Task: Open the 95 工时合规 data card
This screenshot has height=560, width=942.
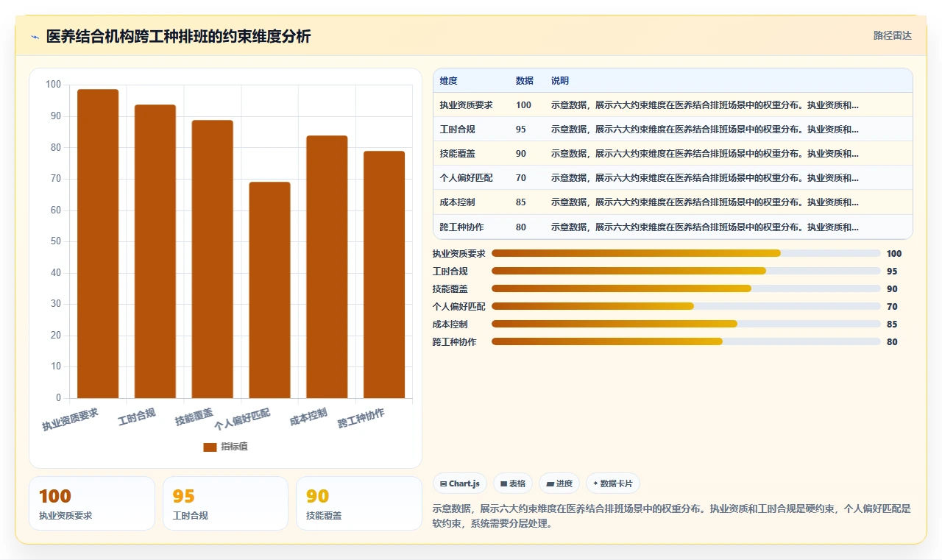Action: (225, 503)
